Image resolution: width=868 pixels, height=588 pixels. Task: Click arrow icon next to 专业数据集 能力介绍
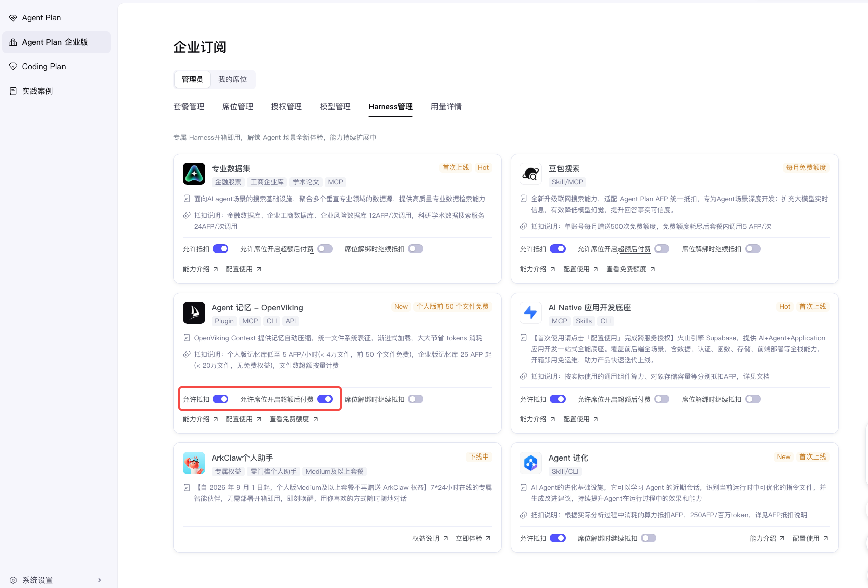point(216,269)
